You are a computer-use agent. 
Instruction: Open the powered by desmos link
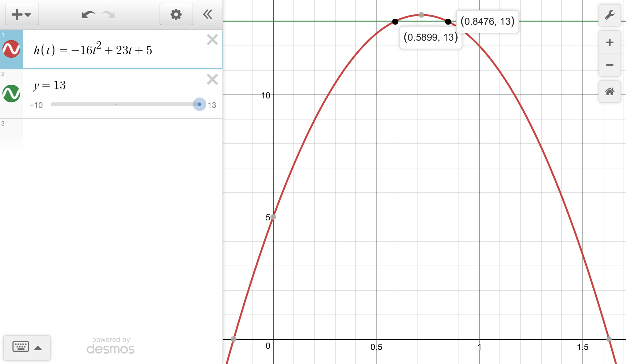tap(111, 345)
